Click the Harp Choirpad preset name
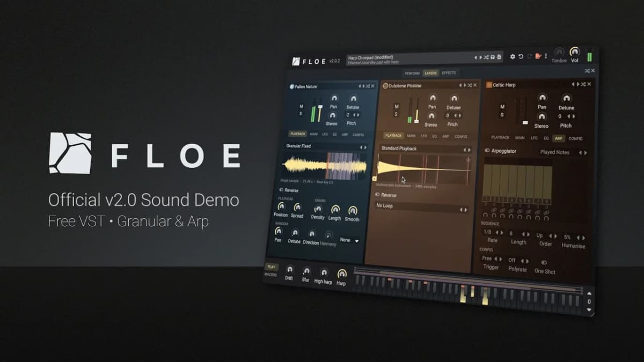This screenshot has height=362, width=644. click(371, 57)
